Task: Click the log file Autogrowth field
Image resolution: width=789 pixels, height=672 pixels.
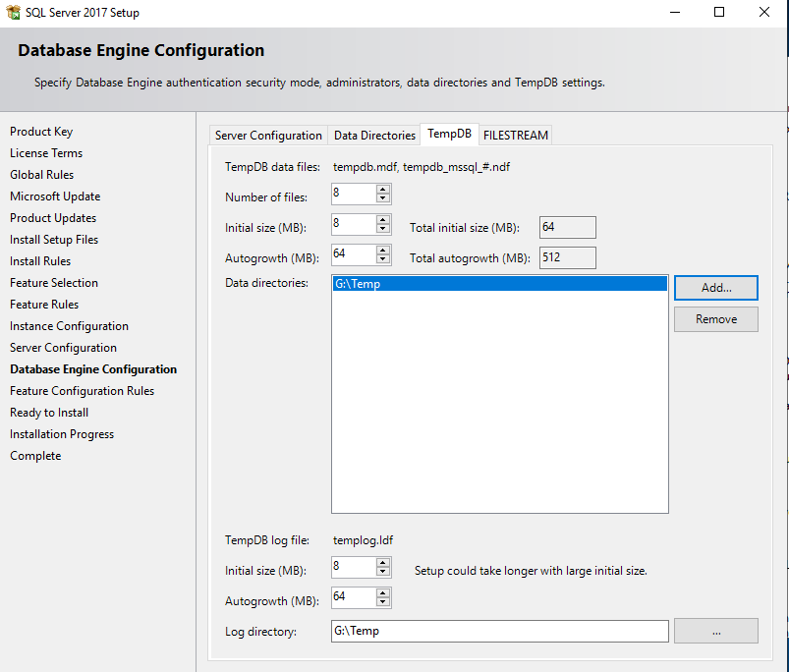Action: pyautogui.click(x=354, y=597)
